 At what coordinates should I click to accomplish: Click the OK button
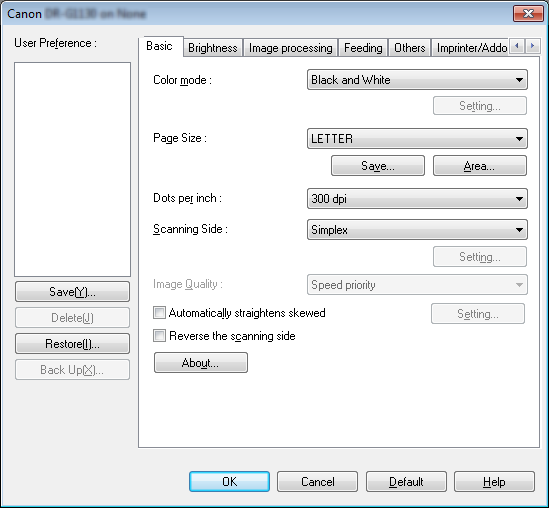pyautogui.click(x=229, y=482)
